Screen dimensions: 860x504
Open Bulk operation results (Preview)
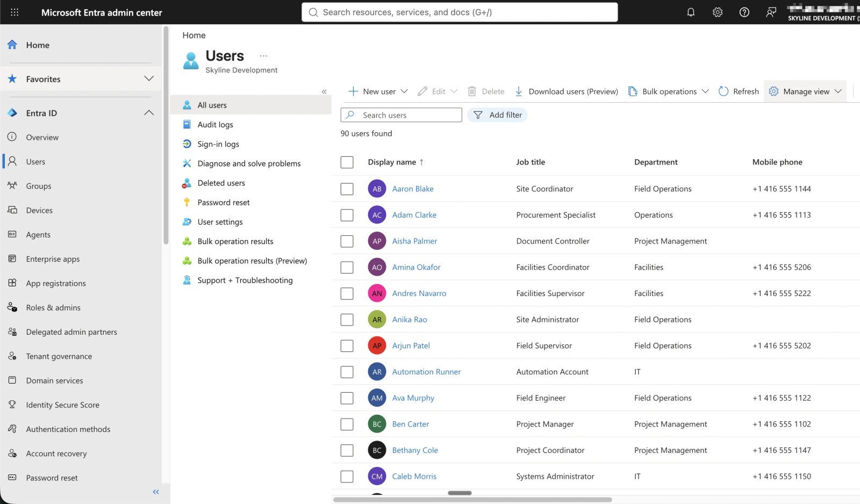[251, 261]
